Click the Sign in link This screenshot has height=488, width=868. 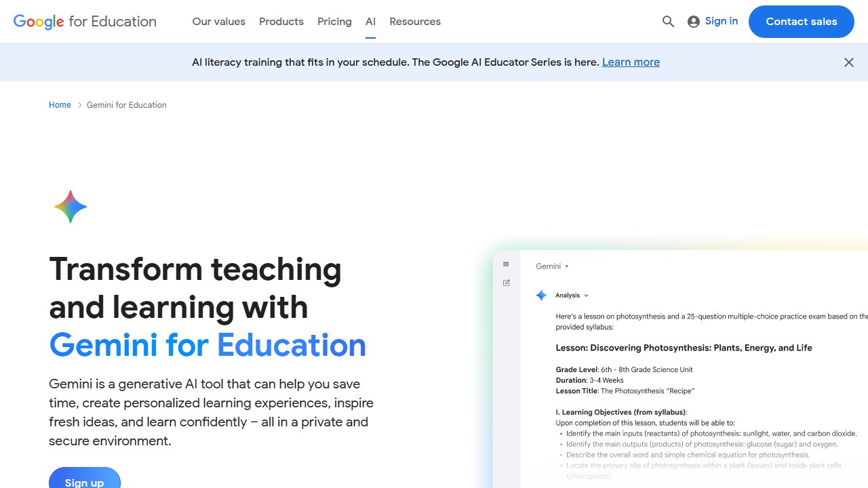coord(722,21)
